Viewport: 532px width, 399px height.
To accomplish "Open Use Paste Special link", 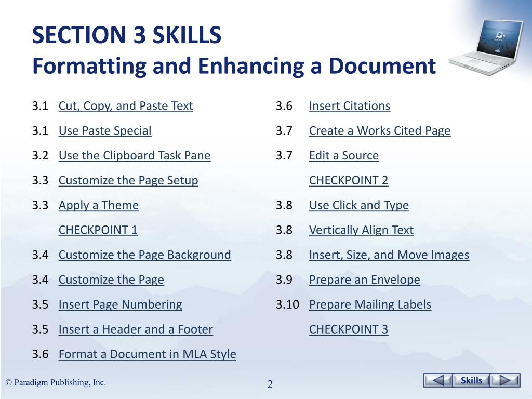I will pyautogui.click(x=105, y=130).
